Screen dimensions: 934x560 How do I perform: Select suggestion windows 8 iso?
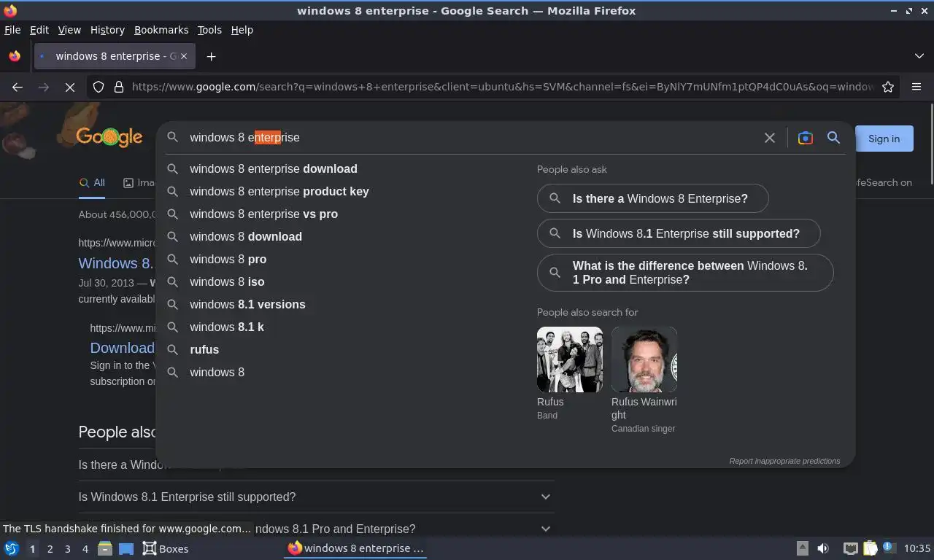click(343, 281)
